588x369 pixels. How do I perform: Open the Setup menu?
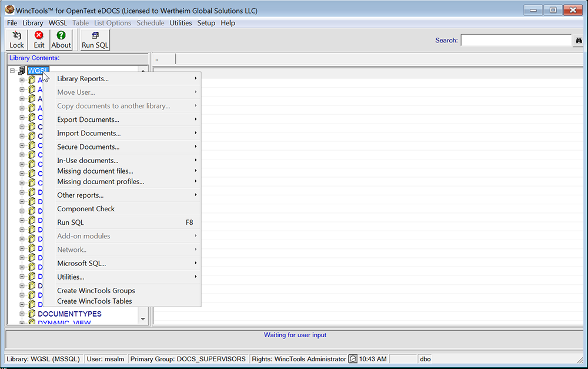[x=206, y=23]
